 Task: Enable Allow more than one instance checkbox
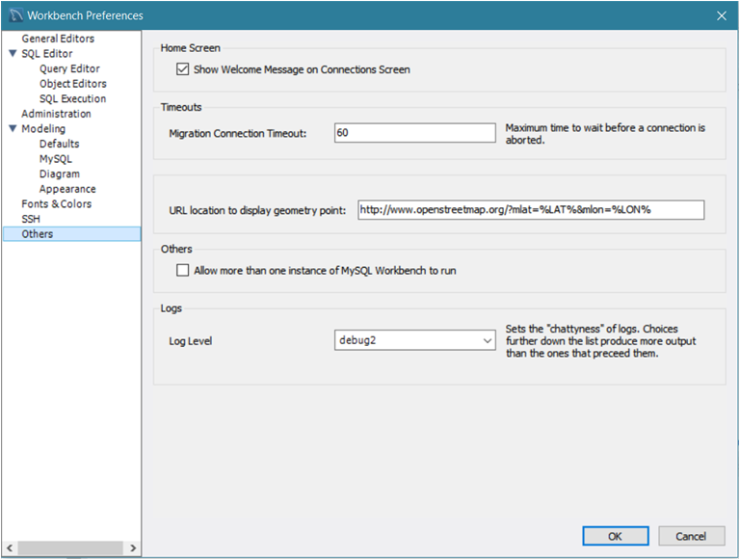(x=183, y=270)
